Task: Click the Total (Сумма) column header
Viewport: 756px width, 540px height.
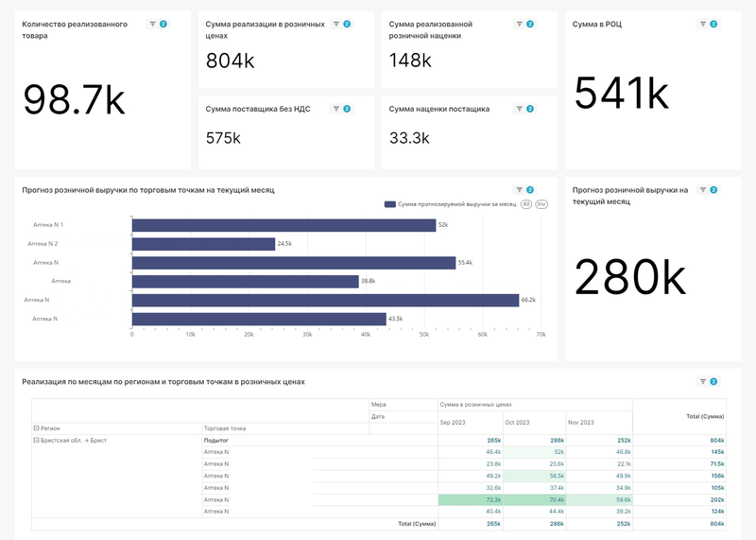Action: pos(705,416)
